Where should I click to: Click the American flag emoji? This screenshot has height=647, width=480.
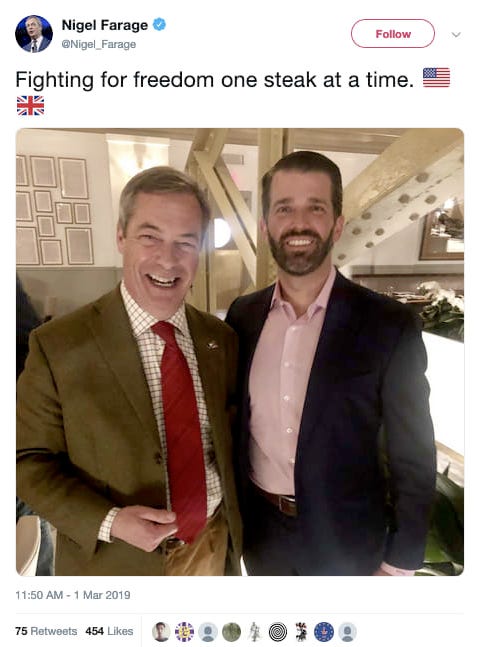(436, 78)
